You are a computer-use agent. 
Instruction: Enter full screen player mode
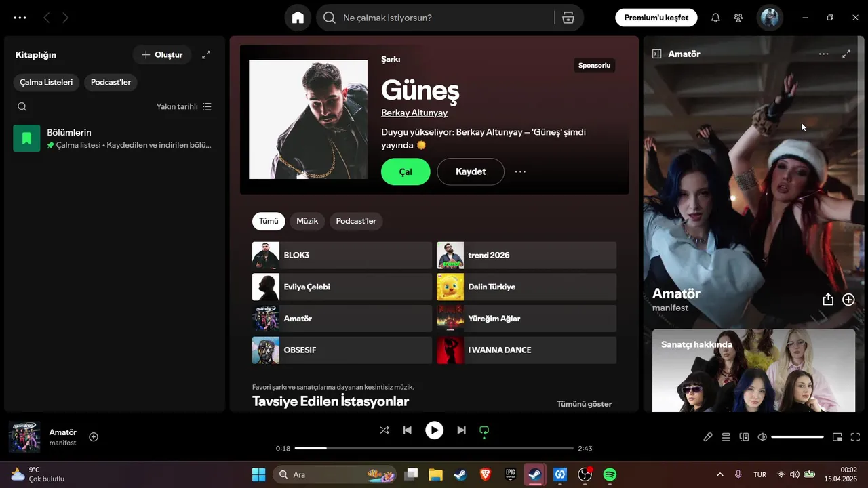pos(855,437)
